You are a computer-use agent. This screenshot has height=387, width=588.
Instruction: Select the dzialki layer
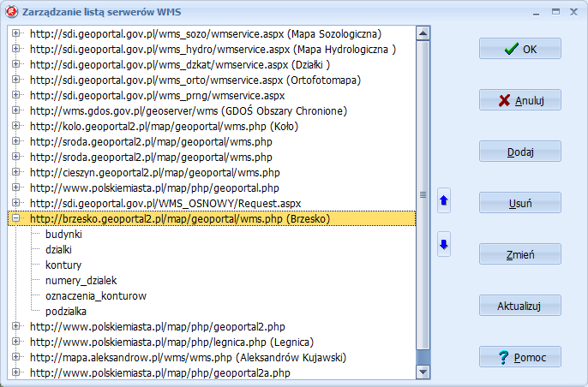[58, 249]
